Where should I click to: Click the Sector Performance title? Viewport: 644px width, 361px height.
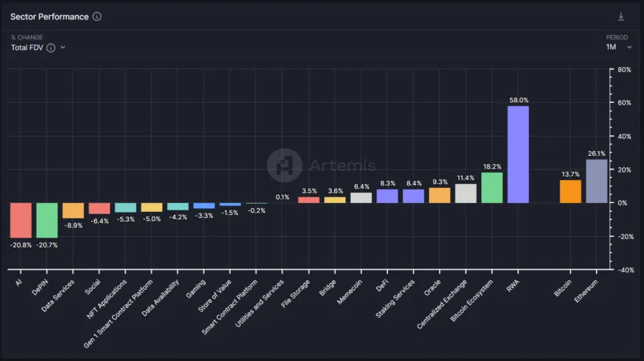49,17
